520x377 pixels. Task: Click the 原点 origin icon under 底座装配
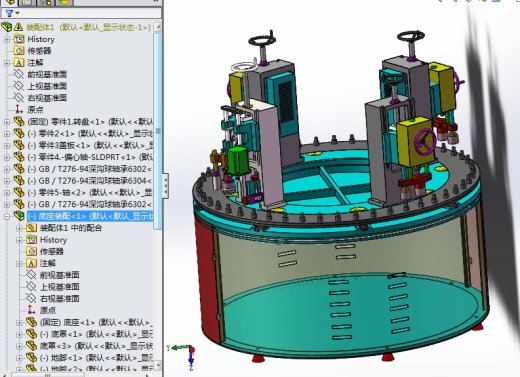(31, 310)
